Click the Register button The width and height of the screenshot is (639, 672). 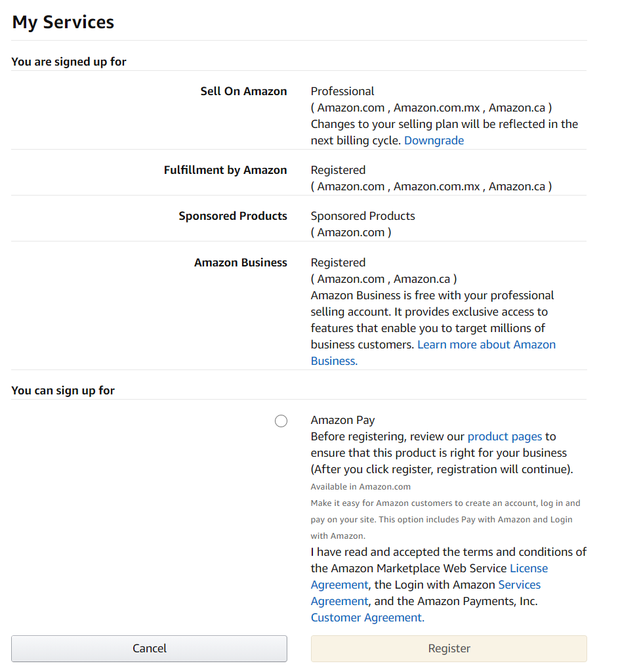click(449, 648)
